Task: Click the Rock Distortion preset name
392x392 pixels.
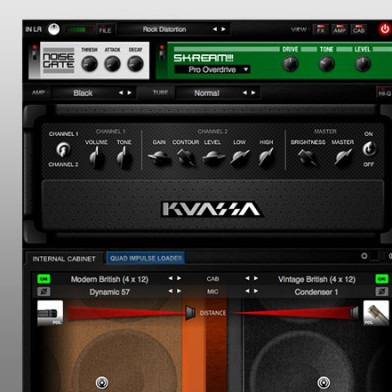Action: click(165, 29)
